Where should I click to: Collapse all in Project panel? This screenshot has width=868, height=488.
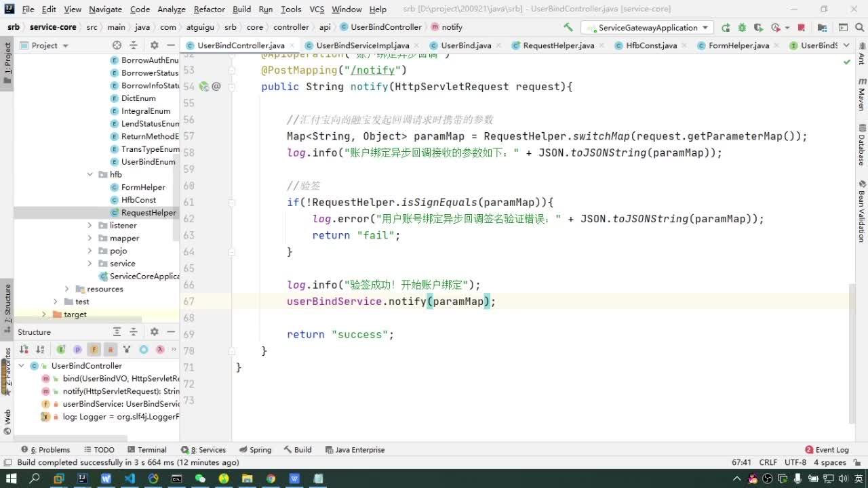[x=134, y=45]
